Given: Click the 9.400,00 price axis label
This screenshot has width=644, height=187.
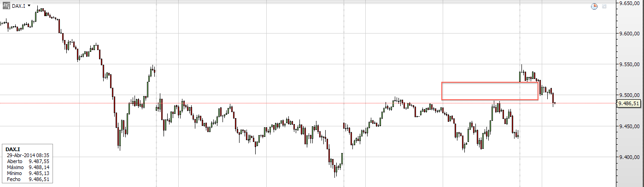Looking at the screenshot, I should point(629,157).
